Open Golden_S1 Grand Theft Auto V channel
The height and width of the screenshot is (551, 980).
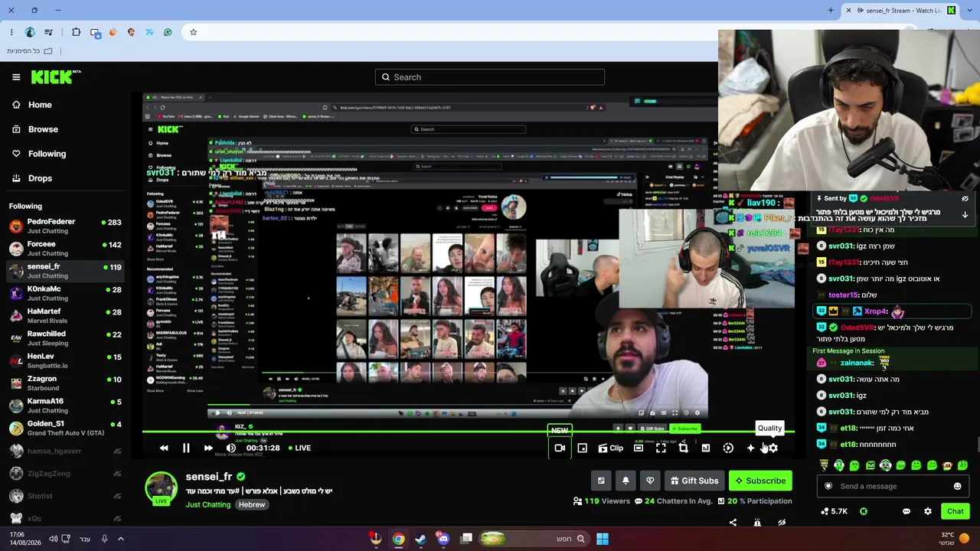(x=65, y=428)
